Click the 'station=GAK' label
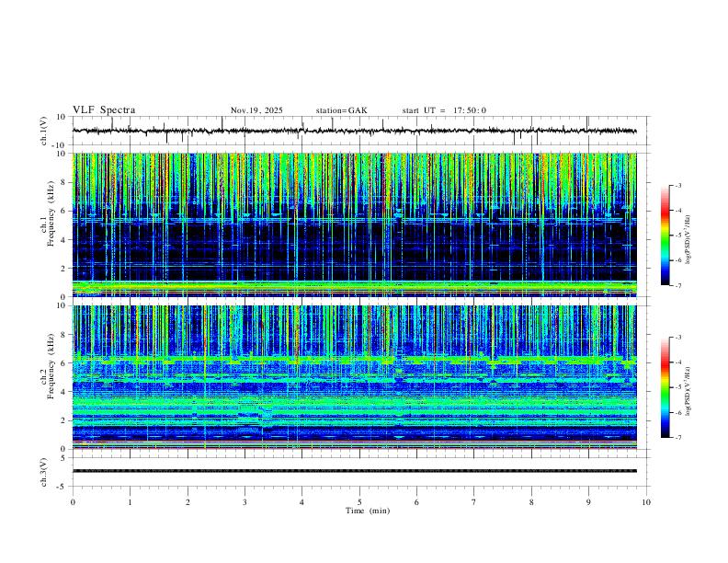The width and height of the screenshot is (728, 563). (x=341, y=110)
